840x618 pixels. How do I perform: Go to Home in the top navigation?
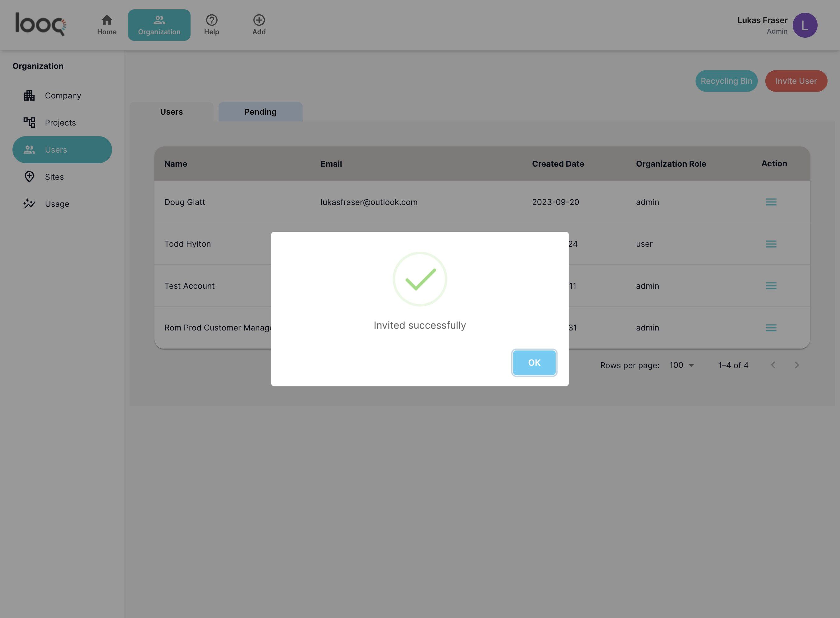click(x=106, y=25)
